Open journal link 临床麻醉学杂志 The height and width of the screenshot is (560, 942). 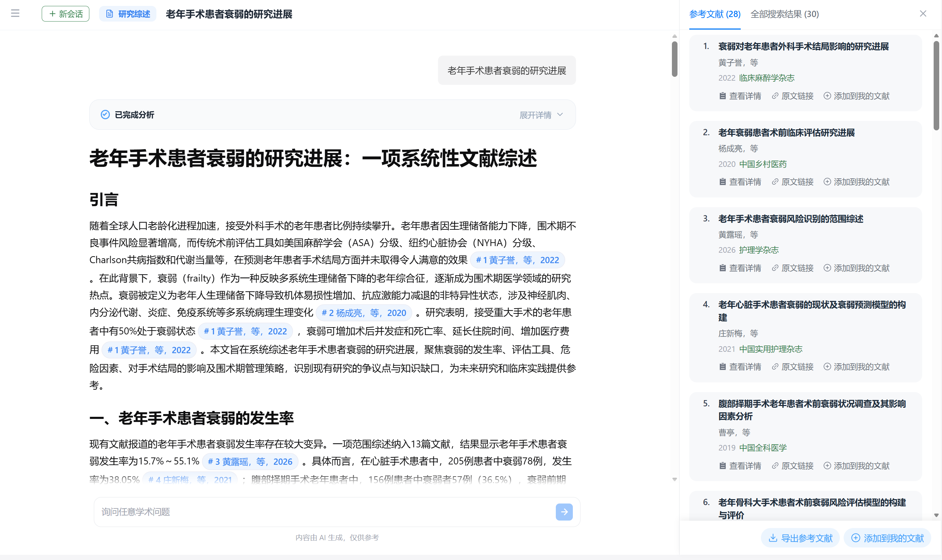[x=766, y=78]
